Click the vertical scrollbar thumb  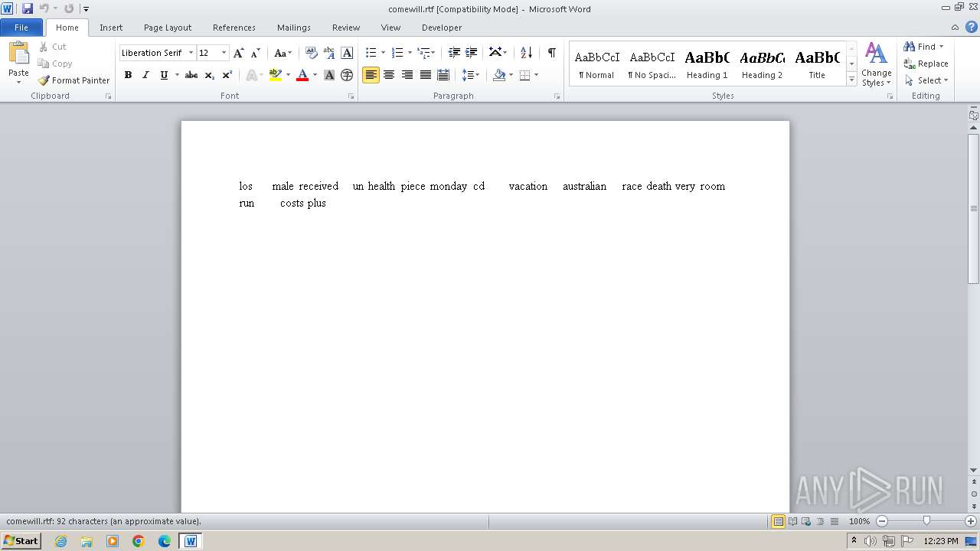point(974,208)
